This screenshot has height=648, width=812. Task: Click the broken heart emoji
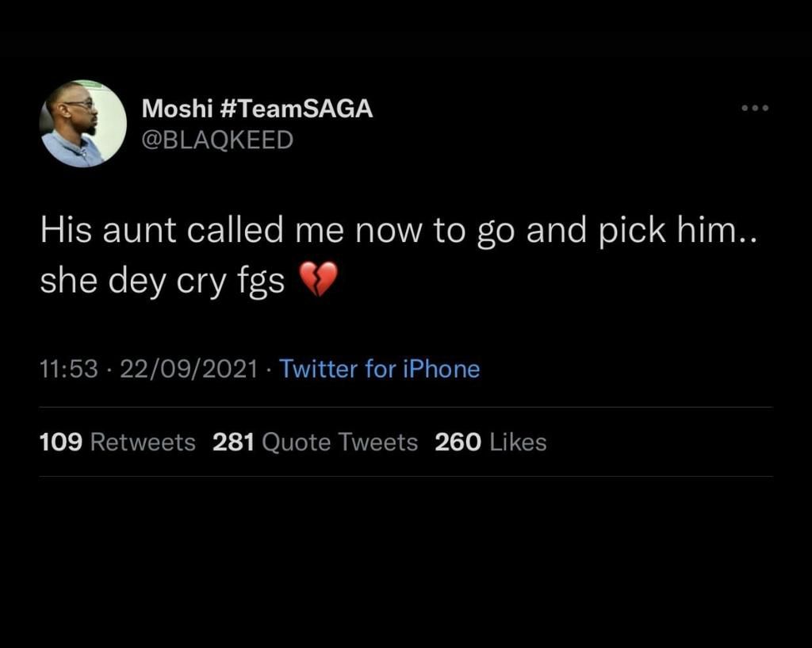pos(318,280)
